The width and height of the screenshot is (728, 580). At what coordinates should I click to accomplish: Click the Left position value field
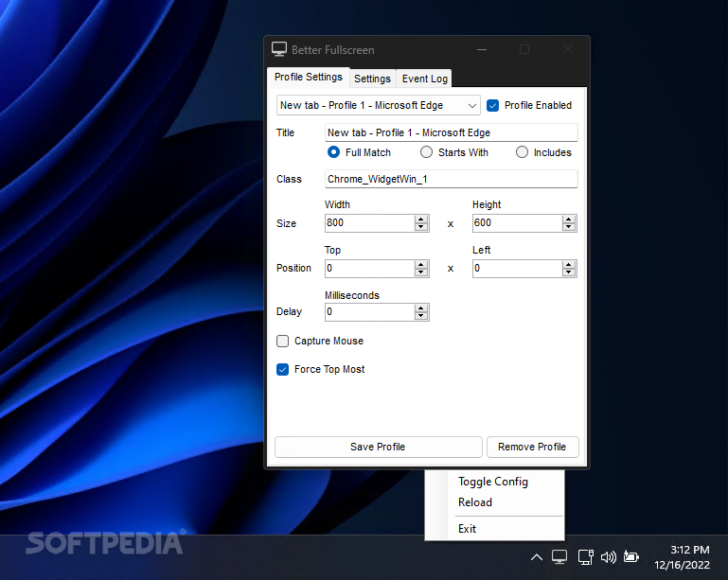coord(517,269)
